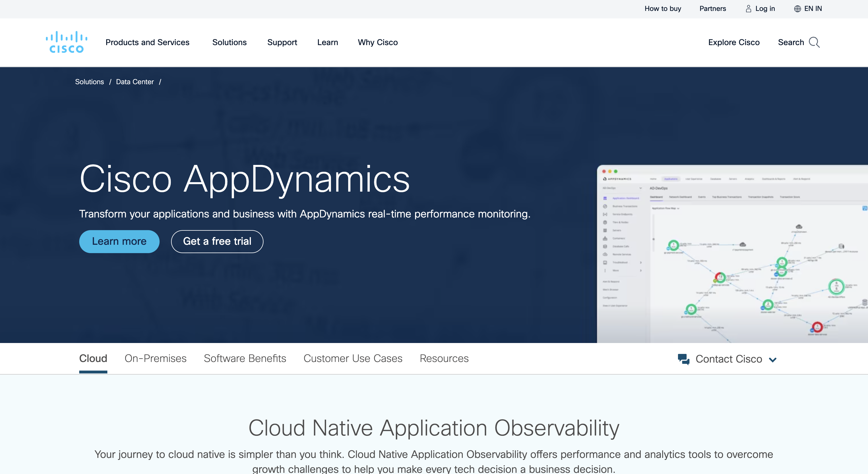The height and width of the screenshot is (474, 868).
Task: Expand the Contact Cisco chevron arrow
Action: [773, 360]
